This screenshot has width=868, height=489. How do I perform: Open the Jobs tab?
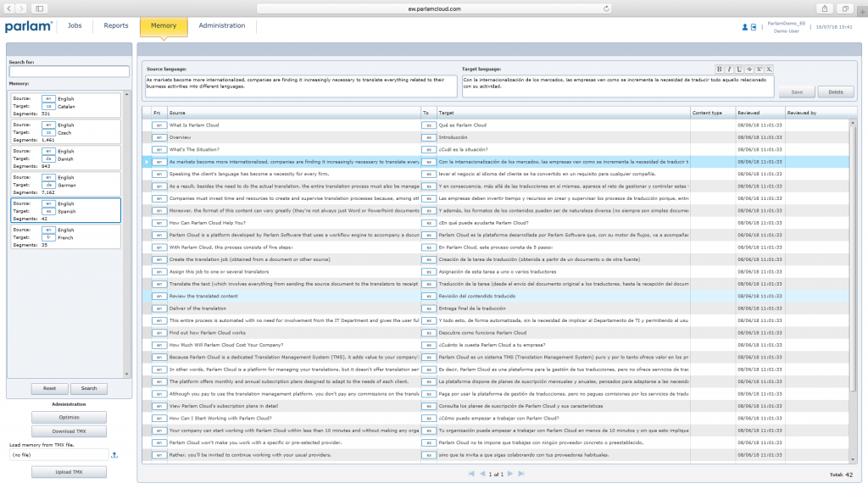click(x=75, y=25)
